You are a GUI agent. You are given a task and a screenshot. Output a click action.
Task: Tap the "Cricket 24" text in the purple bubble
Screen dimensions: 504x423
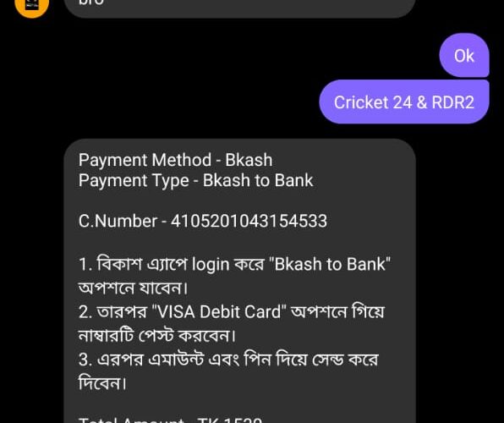(373, 102)
